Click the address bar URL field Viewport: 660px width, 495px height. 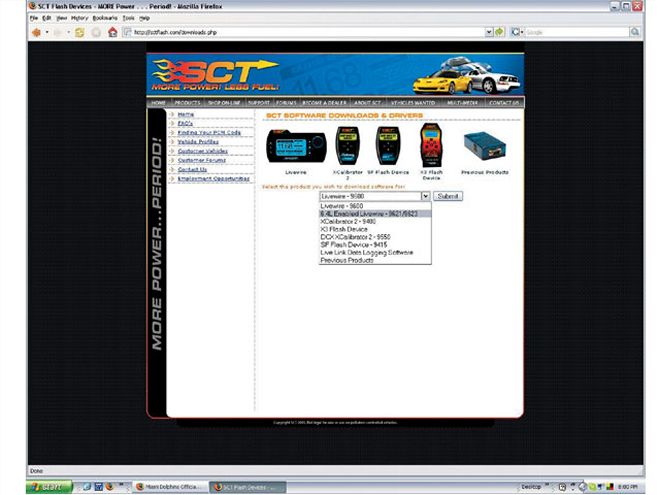tap(307, 32)
